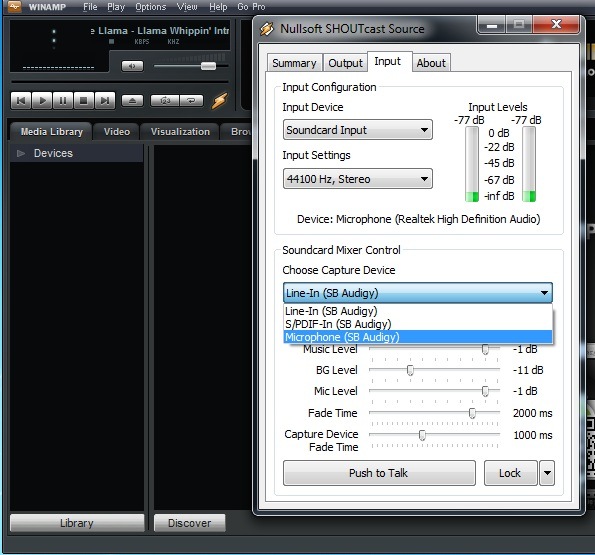
Task: Click the Discover button at bottom
Action: point(190,523)
